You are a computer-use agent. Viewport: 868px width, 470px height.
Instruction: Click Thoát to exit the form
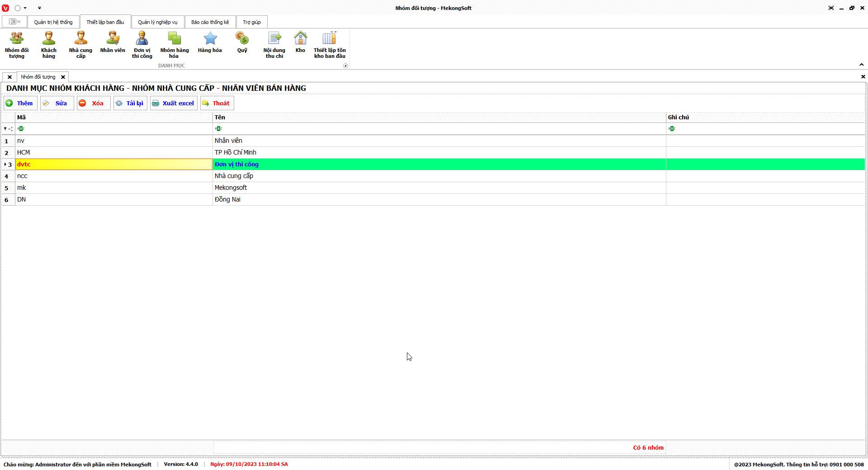click(217, 103)
